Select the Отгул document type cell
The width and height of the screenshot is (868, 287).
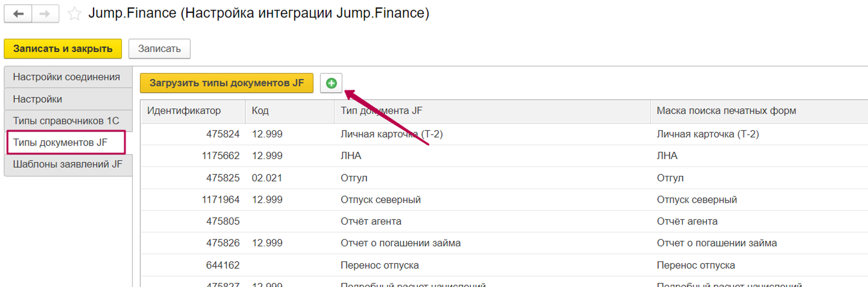[x=354, y=178]
